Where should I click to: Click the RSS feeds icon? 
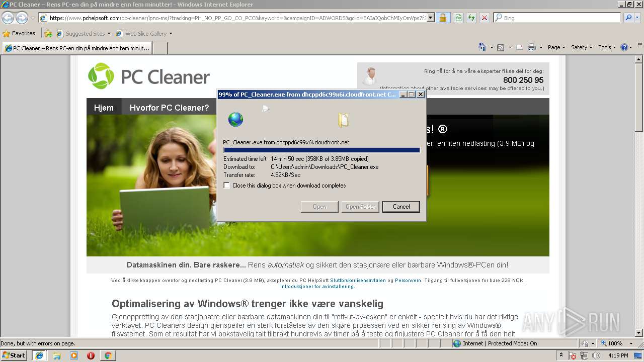(x=501, y=47)
